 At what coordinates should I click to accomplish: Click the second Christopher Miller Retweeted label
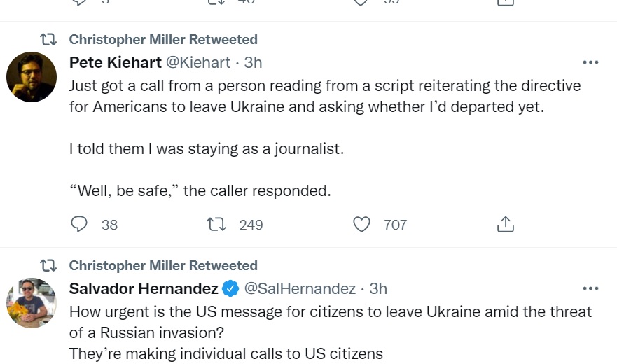tap(163, 265)
